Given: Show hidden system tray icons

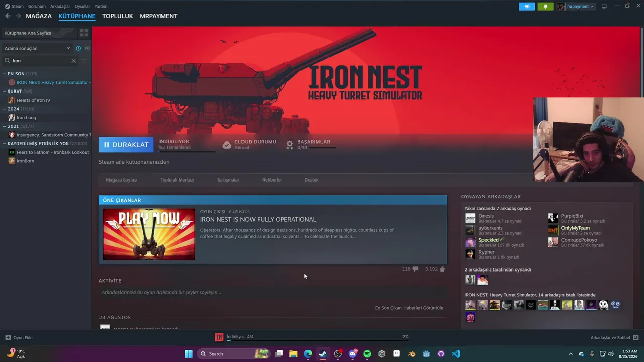Looking at the screenshot, I should 570,354.
